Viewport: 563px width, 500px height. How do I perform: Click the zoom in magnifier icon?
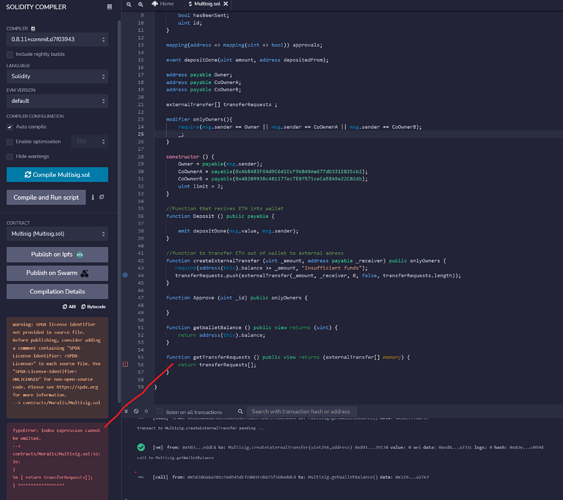[141, 4]
